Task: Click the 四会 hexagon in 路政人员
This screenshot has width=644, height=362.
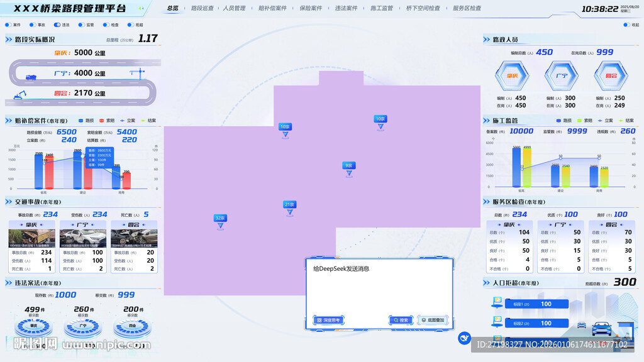Action: click(x=611, y=76)
